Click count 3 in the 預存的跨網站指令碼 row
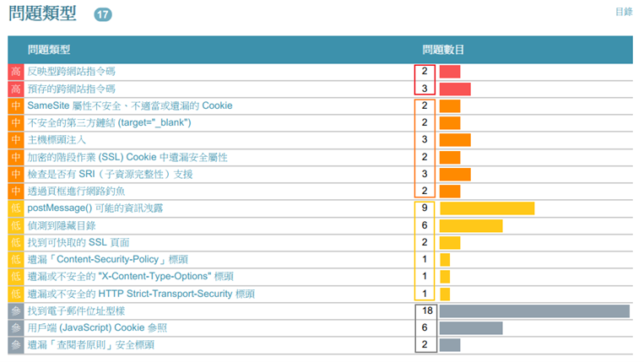Image resolution: width=644 pixels, height=362 pixels. [425, 89]
